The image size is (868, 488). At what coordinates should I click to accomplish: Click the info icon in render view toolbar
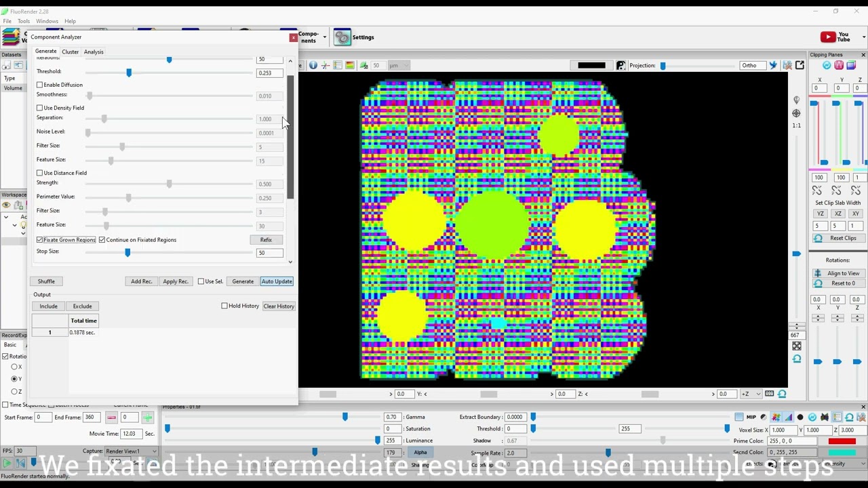313,65
